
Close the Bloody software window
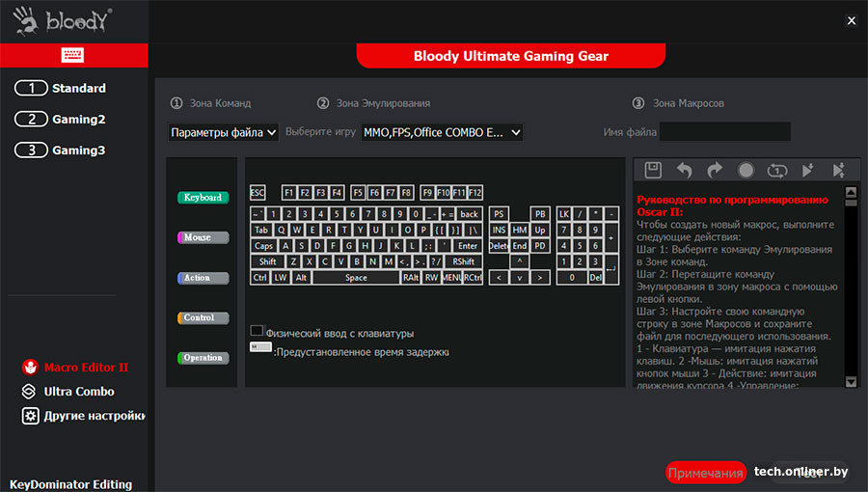pyautogui.click(x=852, y=20)
